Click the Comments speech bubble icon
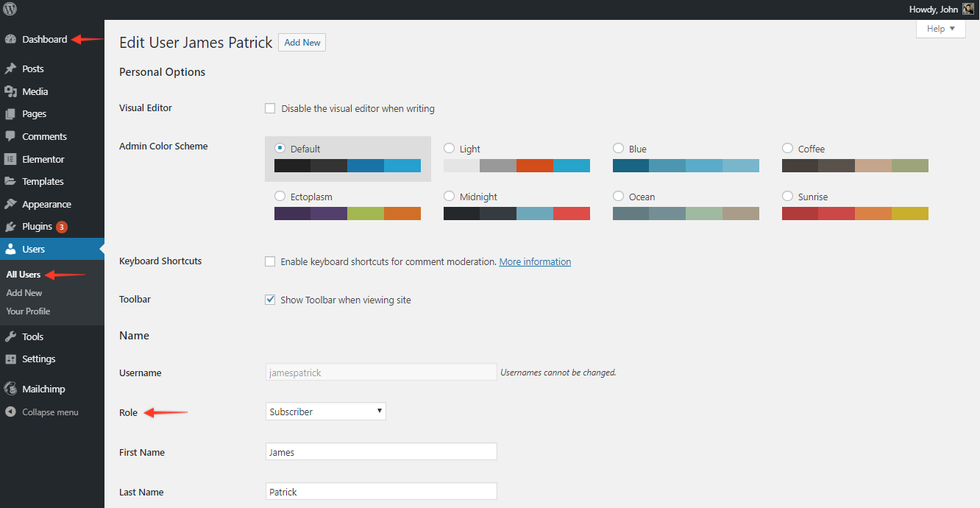Image resolution: width=980 pixels, height=508 pixels. (10, 136)
